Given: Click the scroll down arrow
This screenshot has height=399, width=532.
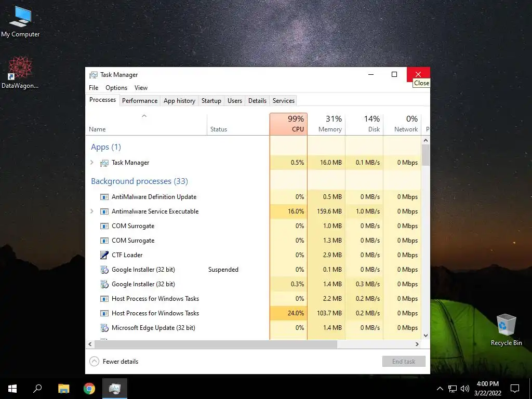Looking at the screenshot, I should coord(426,336).
